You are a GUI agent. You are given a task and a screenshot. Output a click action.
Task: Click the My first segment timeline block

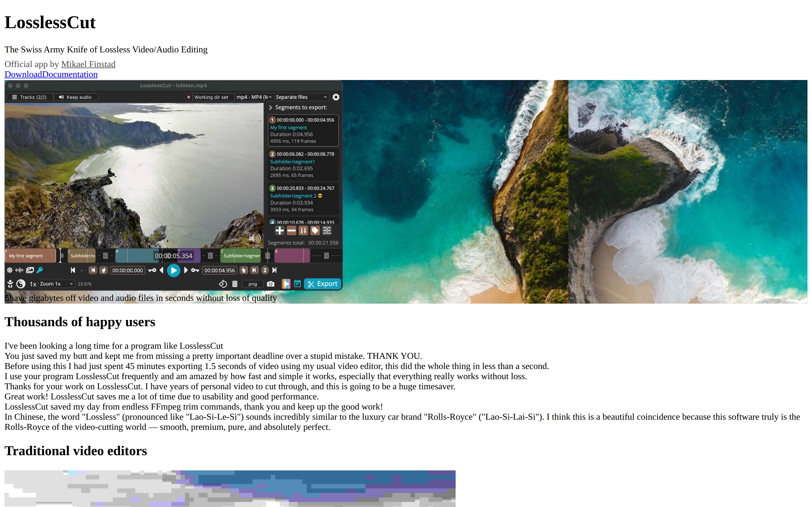click(30, 255)
